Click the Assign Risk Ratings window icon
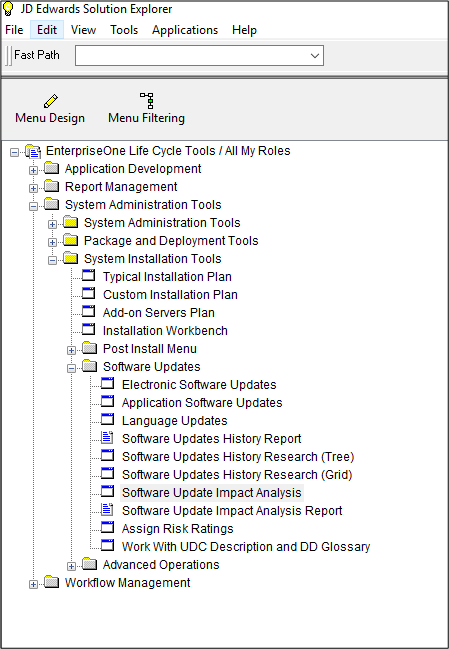Viewport: 449px width, 649px height. click(x=108, y=528)
